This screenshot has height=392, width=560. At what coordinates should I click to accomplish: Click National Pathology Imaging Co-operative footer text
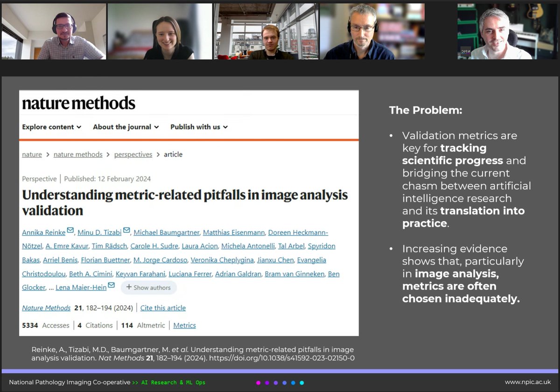70,382
